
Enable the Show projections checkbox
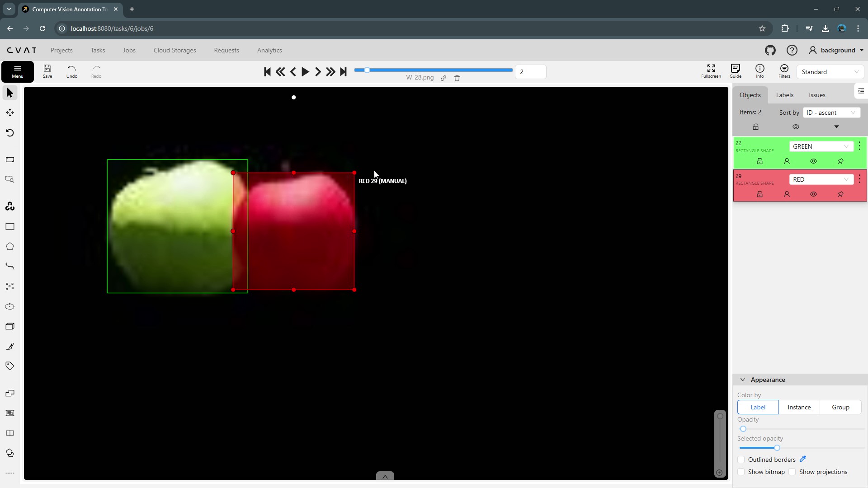click(x=793, y=472)
